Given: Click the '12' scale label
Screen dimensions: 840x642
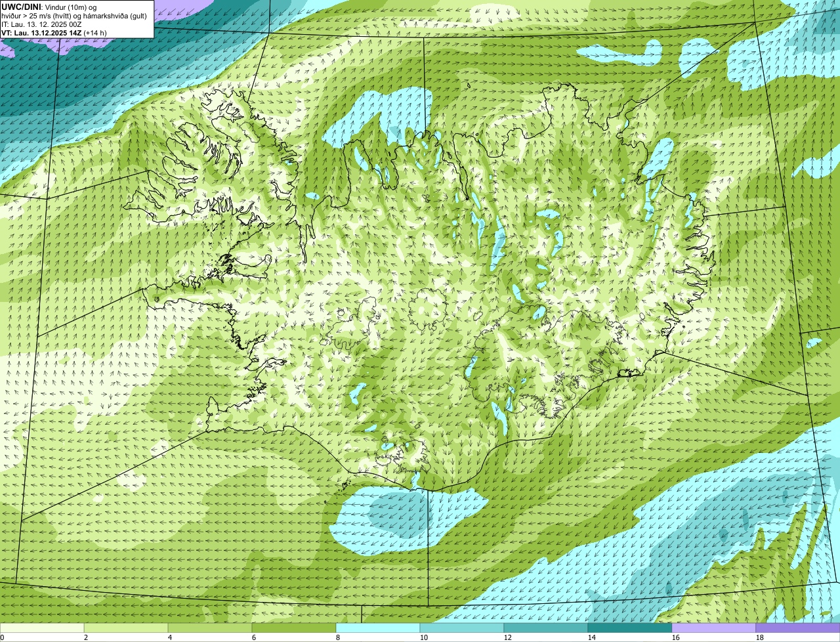Looking at the screenshot, I should pyautogui.click(x=508, y=637).
